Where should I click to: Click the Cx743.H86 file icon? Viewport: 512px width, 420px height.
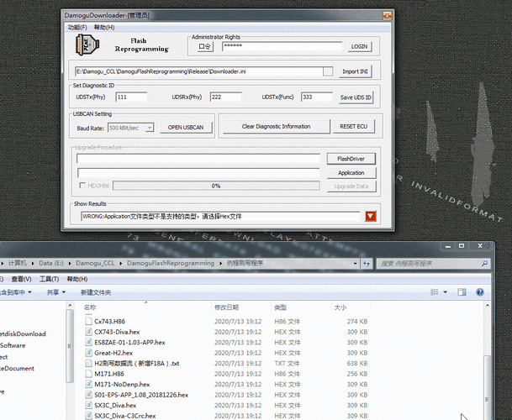point(88,321)
